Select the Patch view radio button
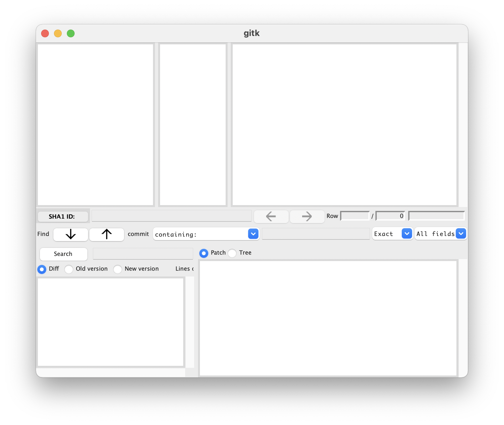Screen dimensions: 504x425 pos(204,253)
